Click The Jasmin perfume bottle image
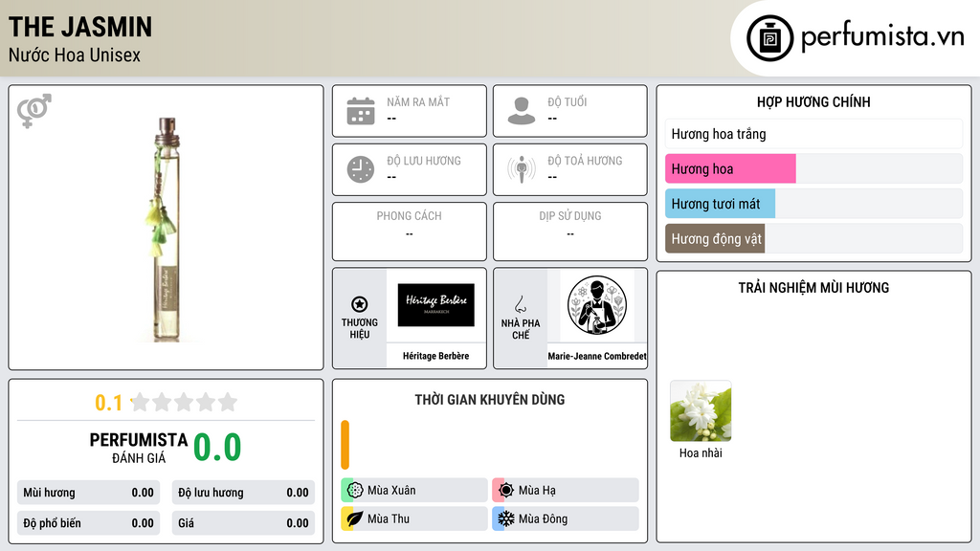This screenshot has width=980, height=551. (166, 230)
